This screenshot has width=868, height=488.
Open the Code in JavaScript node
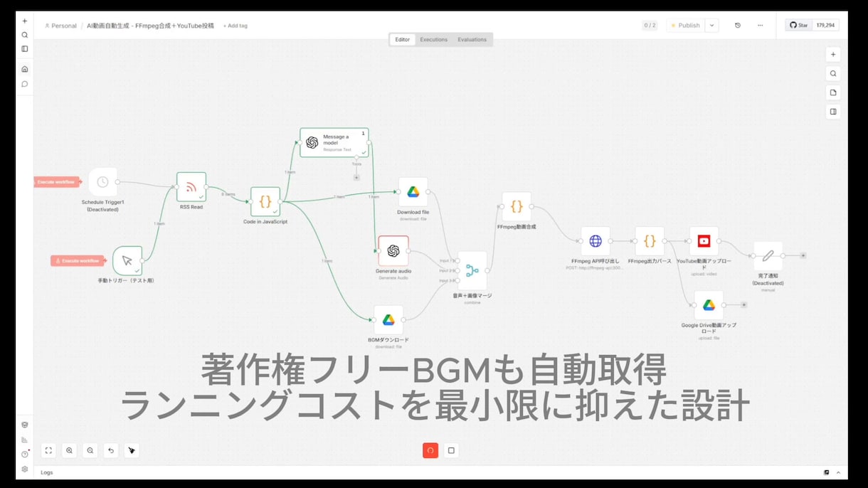[265, 201]
